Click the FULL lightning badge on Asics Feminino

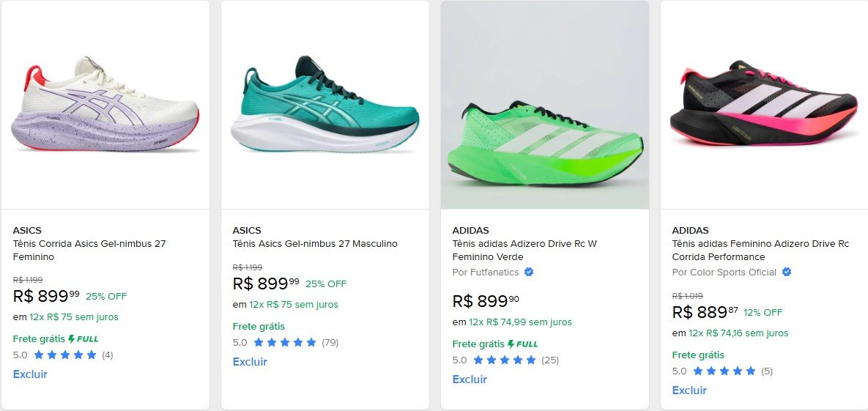(x=83, y=338)
